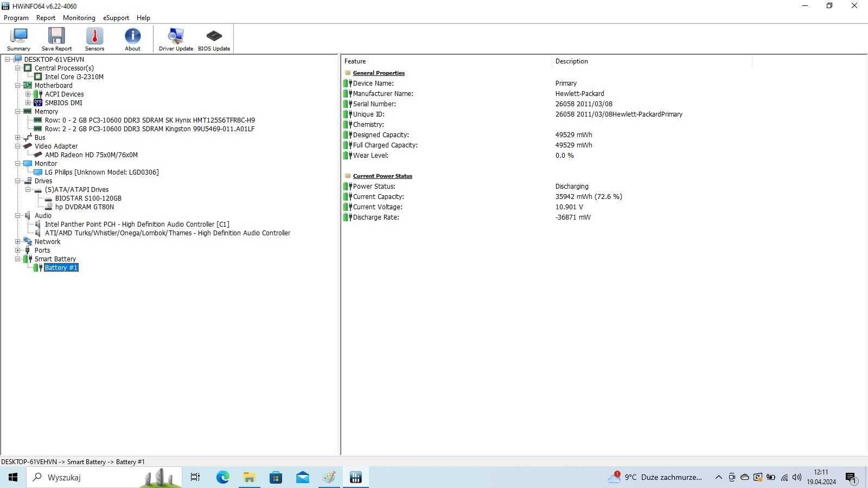Viewport: 868px width, 488px height.
Task: Show hidden system tray icons
Action: pyautogui.click(x=718, y=477)
